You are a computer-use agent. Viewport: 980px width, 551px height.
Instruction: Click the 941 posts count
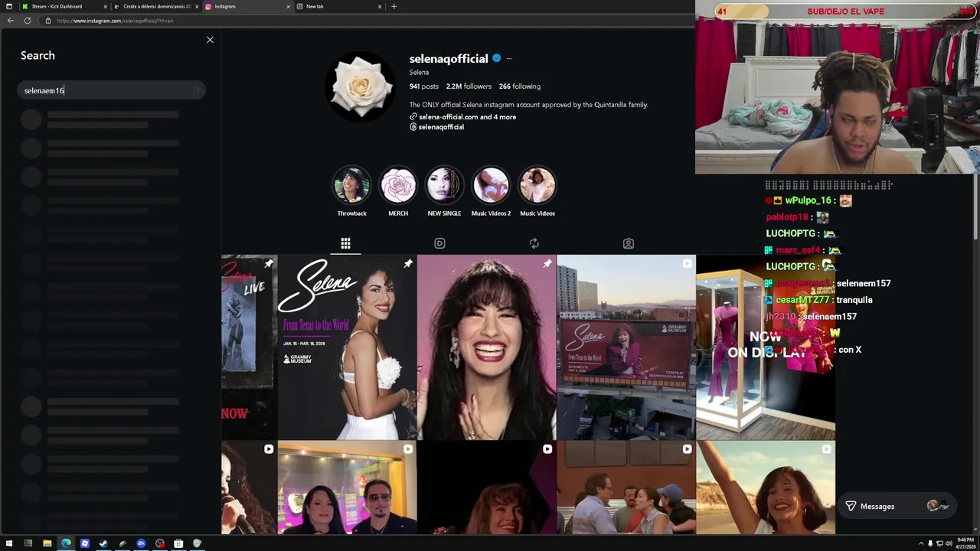click(x=423, y=86)
